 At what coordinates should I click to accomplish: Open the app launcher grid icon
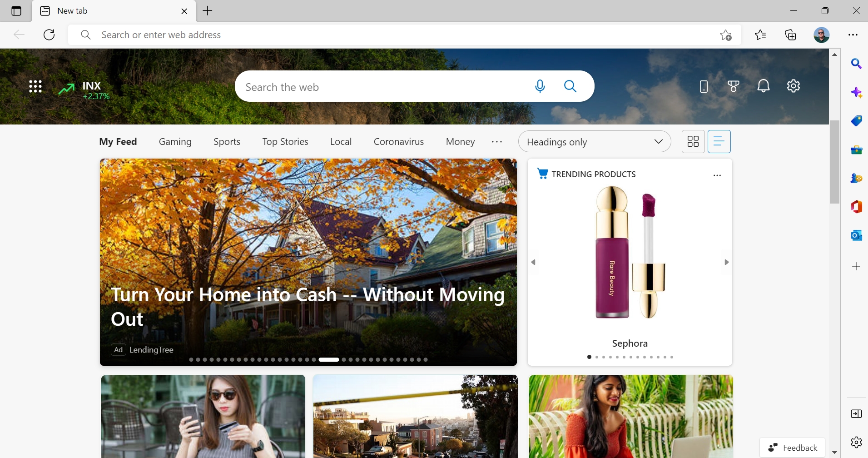[x=35, y=86]
